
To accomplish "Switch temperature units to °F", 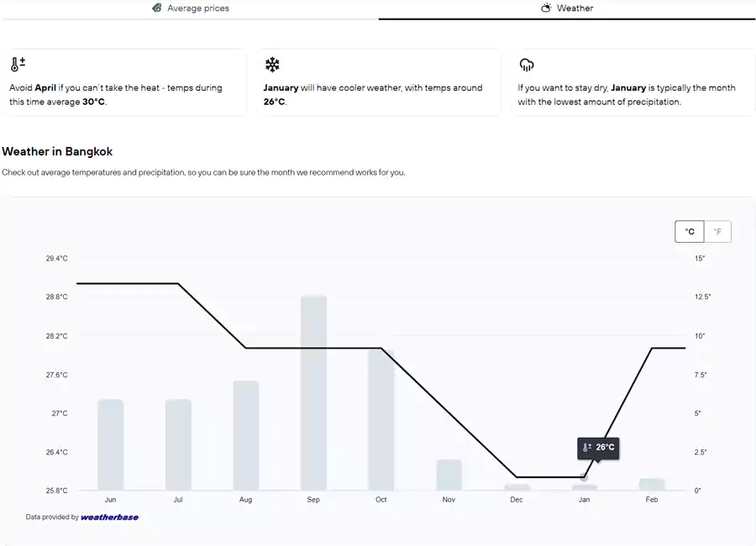I will (x=717, y=232).
